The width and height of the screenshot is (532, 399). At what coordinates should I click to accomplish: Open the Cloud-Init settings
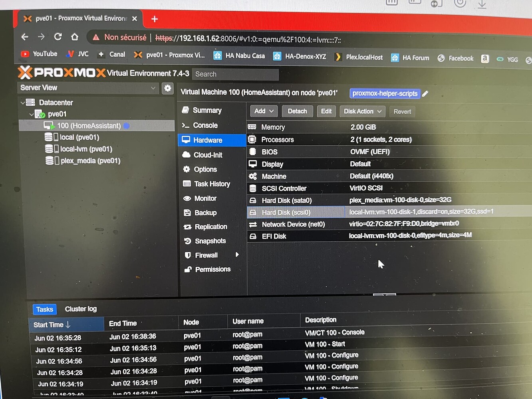click(x=208, y=155)
